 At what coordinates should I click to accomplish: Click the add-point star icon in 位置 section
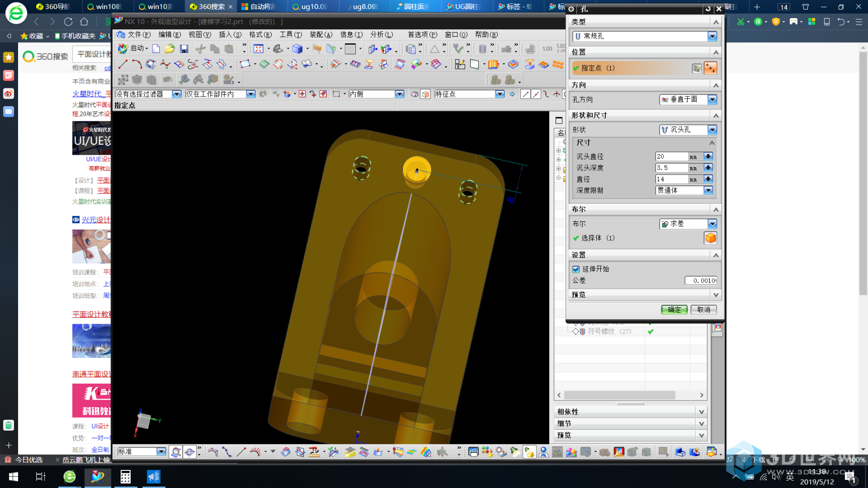[x=710, y=68]
